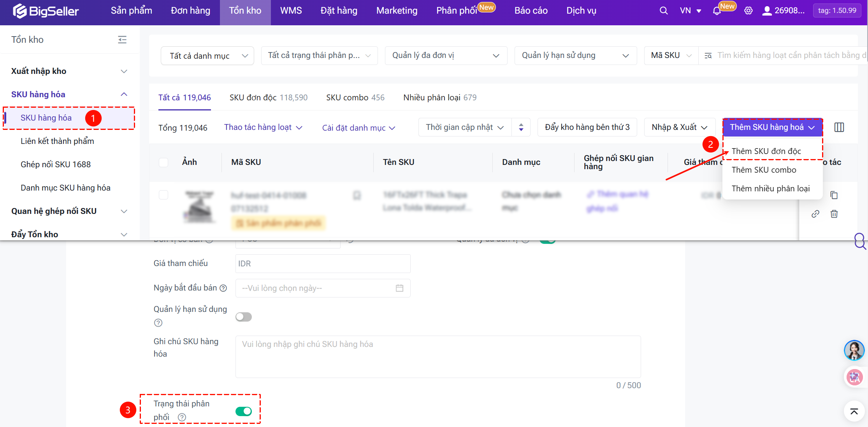The height and width of the screenshot is (427, 868).
Task: Open the Liên kết thành phẩm sidebar link
Action: [x=57, y=141]
